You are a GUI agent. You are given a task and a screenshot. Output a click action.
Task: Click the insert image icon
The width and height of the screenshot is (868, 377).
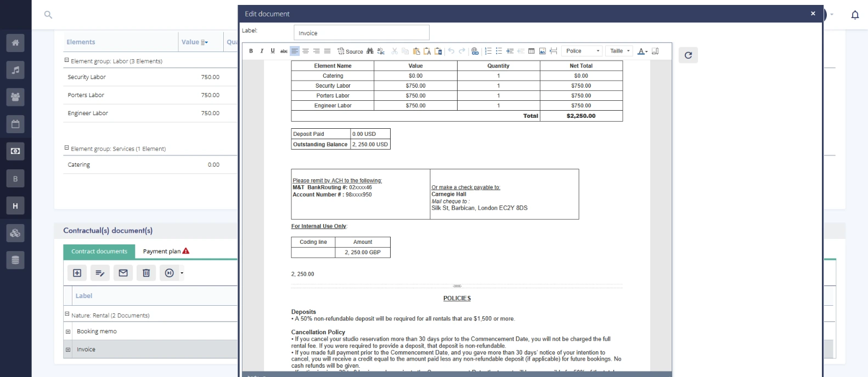click(542, 51)
